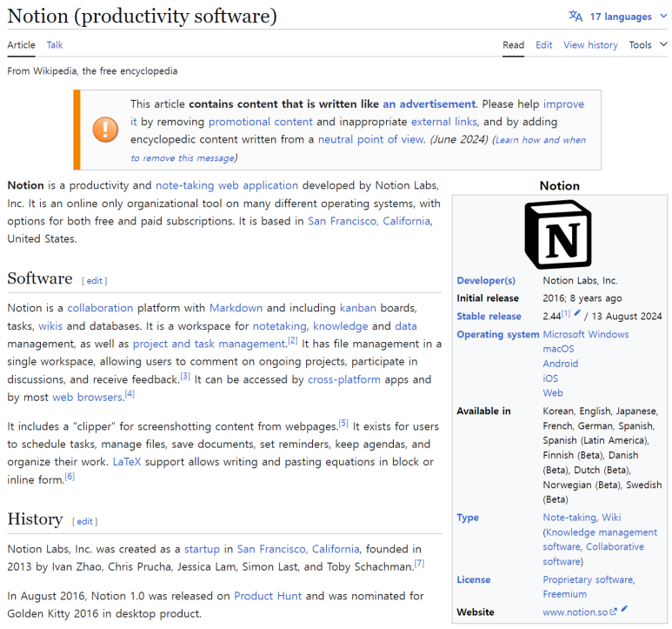Click the pencil icon next to stable release
The image size is (672, 629).
(x=577, y=313)
